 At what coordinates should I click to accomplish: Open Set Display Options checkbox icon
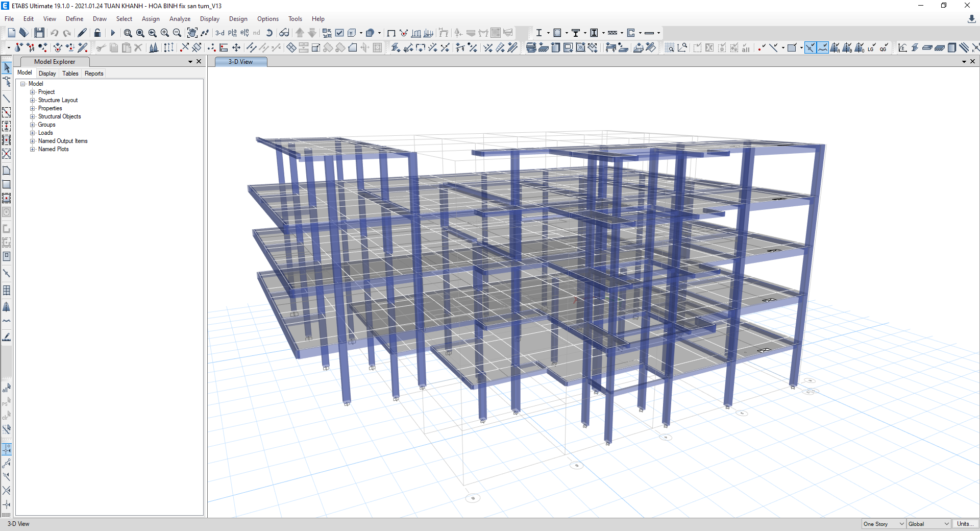(339, 33)
